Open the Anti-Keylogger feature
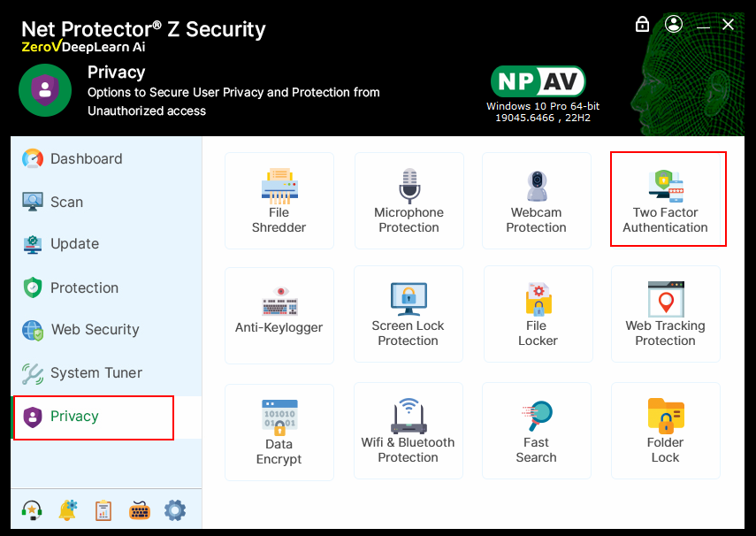756x536 pixels. click(x=279, y=315)
